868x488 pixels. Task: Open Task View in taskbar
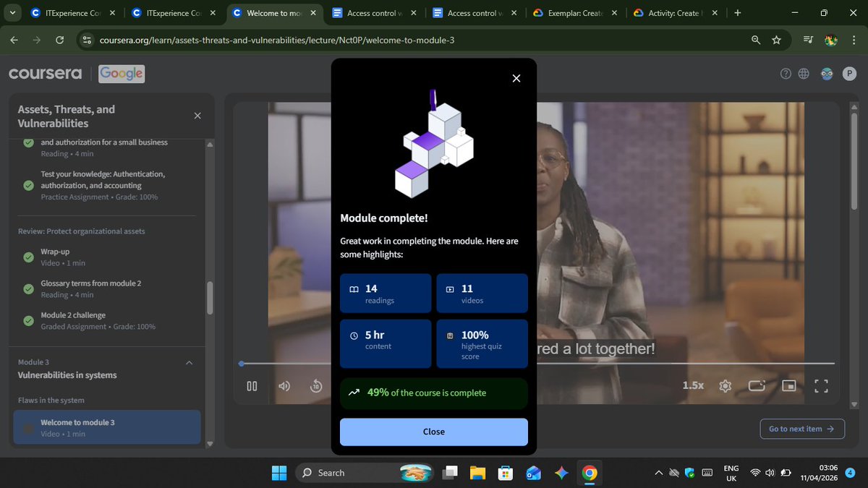pos(448,473)
